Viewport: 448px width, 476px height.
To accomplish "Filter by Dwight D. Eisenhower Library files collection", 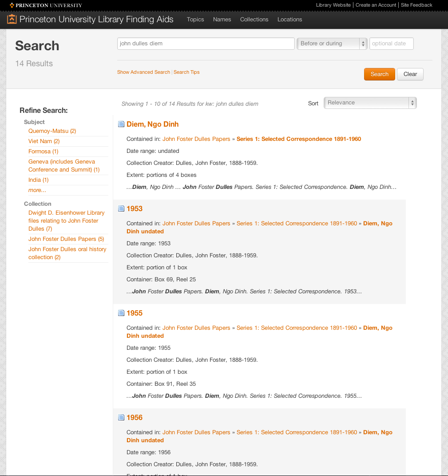I will pos(67,221).
